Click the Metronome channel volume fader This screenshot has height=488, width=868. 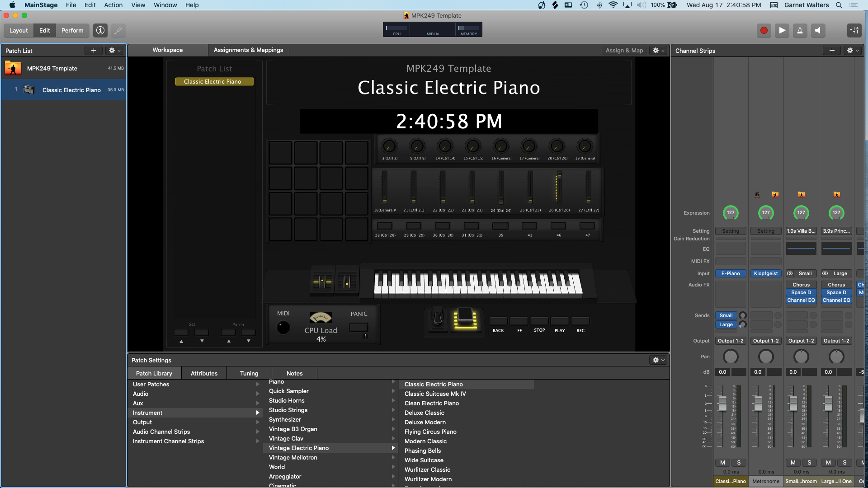(758, 403)
